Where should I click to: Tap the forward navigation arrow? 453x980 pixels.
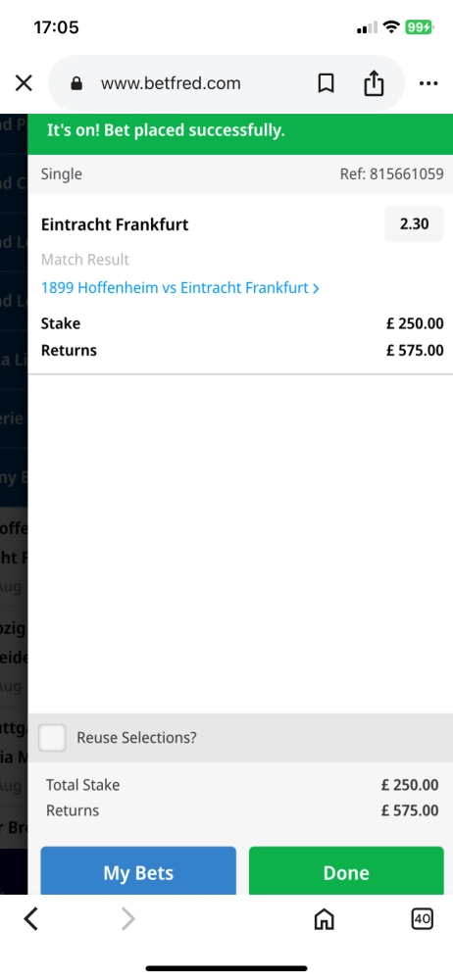point(127,919)
